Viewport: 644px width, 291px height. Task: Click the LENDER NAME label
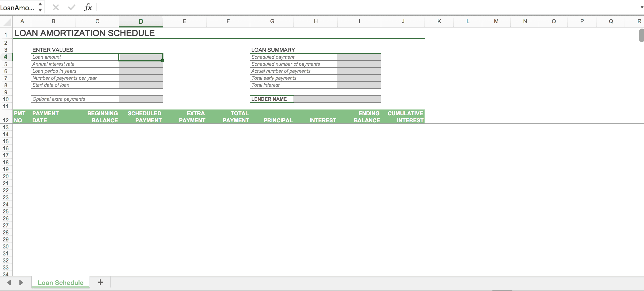[x=269, y=99]
